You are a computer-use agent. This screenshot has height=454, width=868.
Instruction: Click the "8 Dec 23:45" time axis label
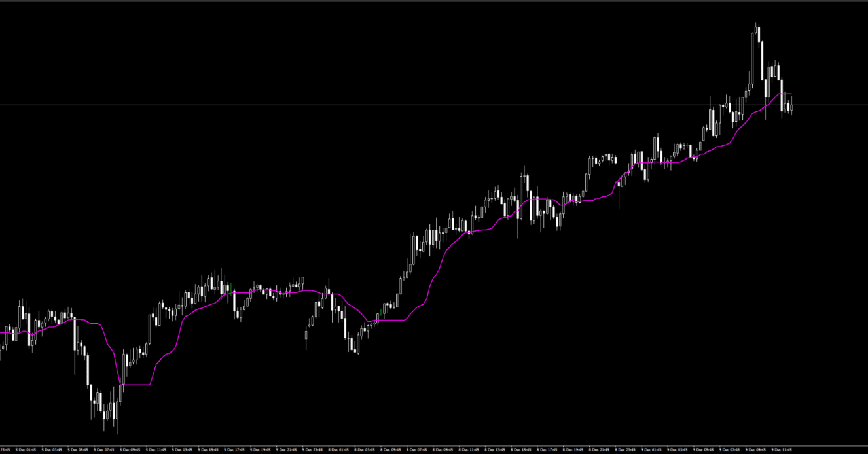(625, 449)
